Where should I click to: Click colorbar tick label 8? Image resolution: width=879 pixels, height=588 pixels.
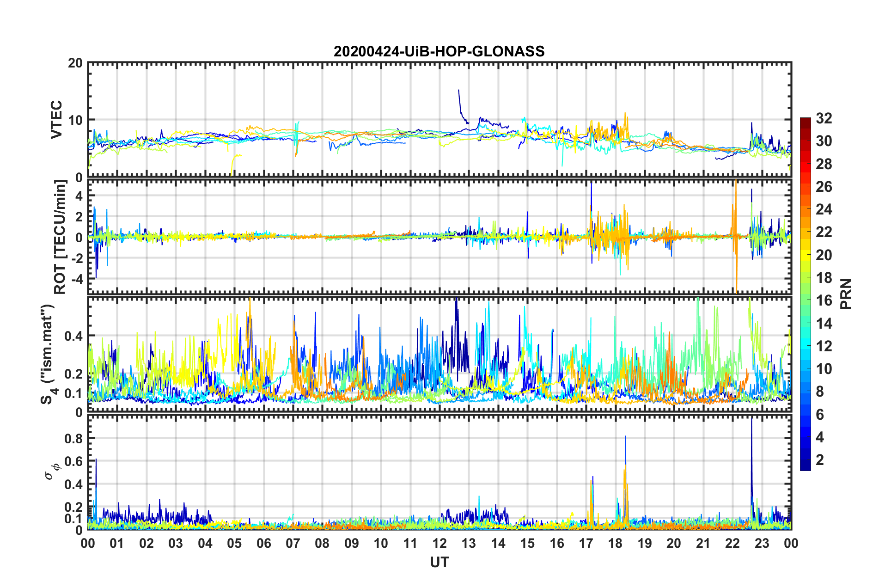820,392
